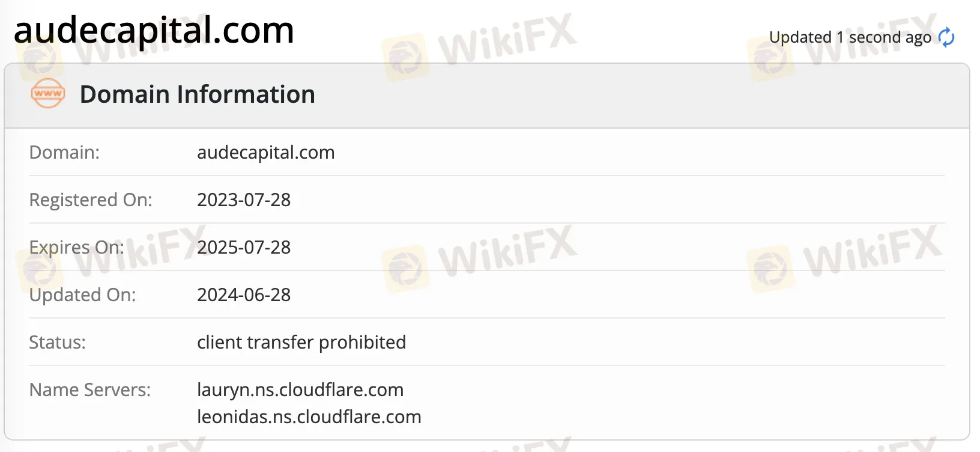Click the 'Domain:' field label
The height and width of the screenshot is (452, 980).
[64, 153]
